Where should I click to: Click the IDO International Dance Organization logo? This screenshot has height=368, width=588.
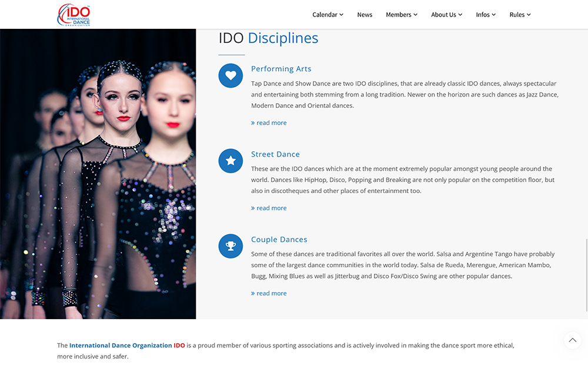click(73, 15)
